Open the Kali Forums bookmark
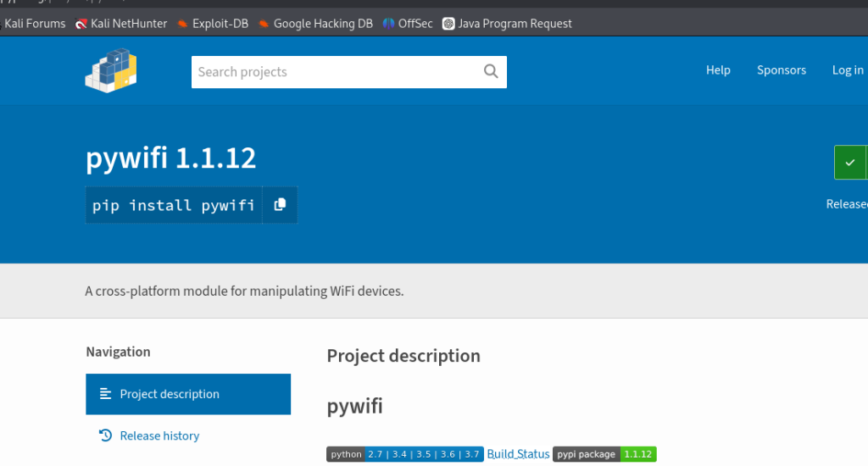868x466 pixels. point(33,24)
